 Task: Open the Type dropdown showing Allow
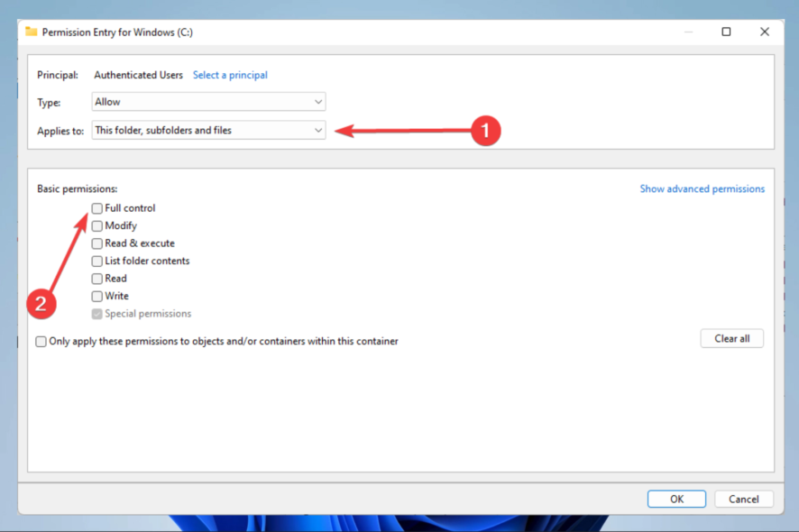(208, 102)
